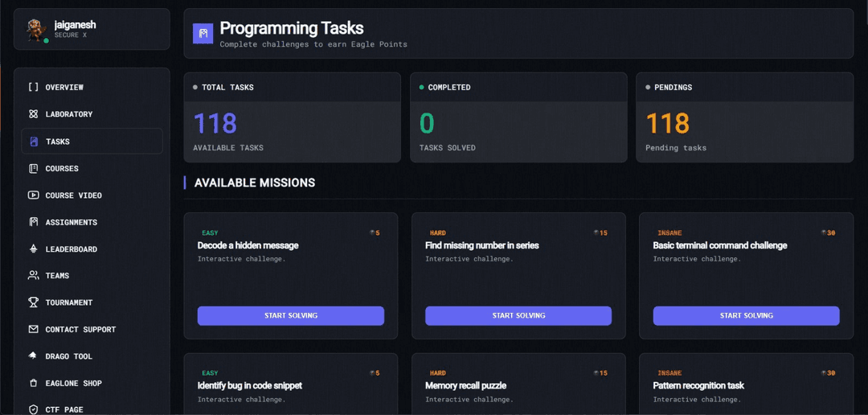868x415 pixels.
Task: Open the Assignments sidebar item
Action: coord(71,222)
